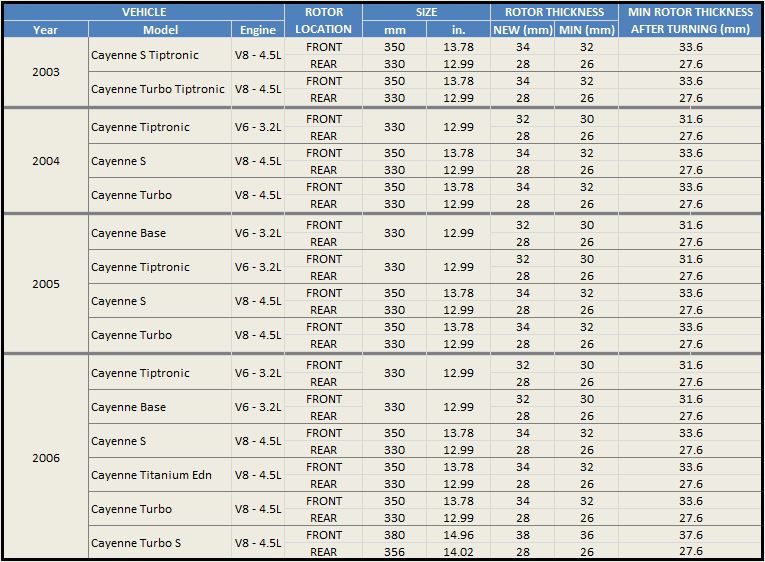This screenshot has height=562, width=765.
Task: Select the ROTOR LOCATION header cell
Action: [323, 20]
